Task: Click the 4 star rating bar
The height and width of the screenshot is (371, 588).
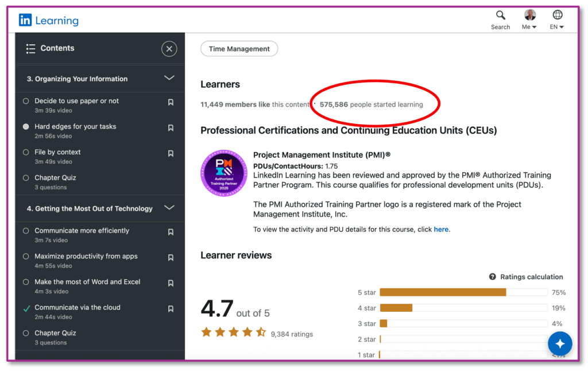Action: click(463, 308)
